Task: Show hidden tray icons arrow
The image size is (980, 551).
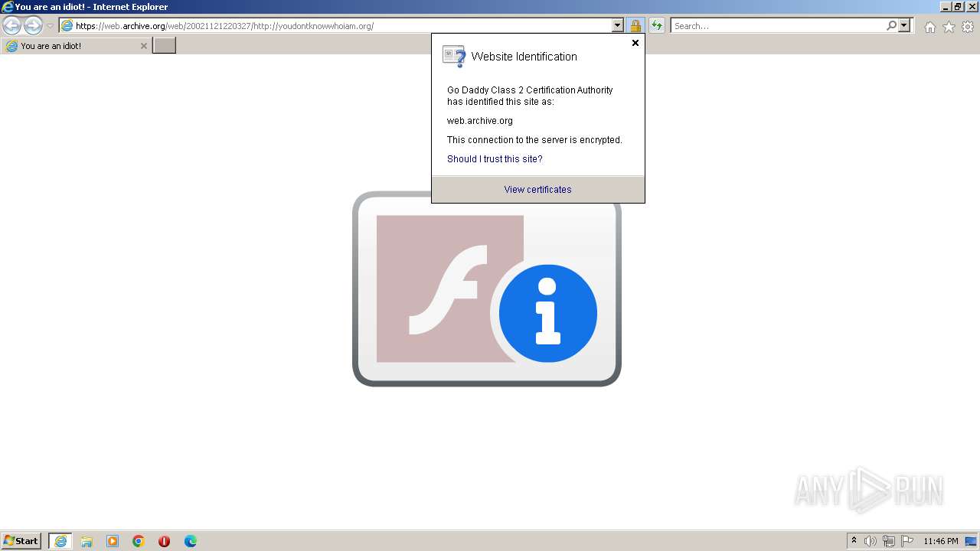Action: coord(854,541)
